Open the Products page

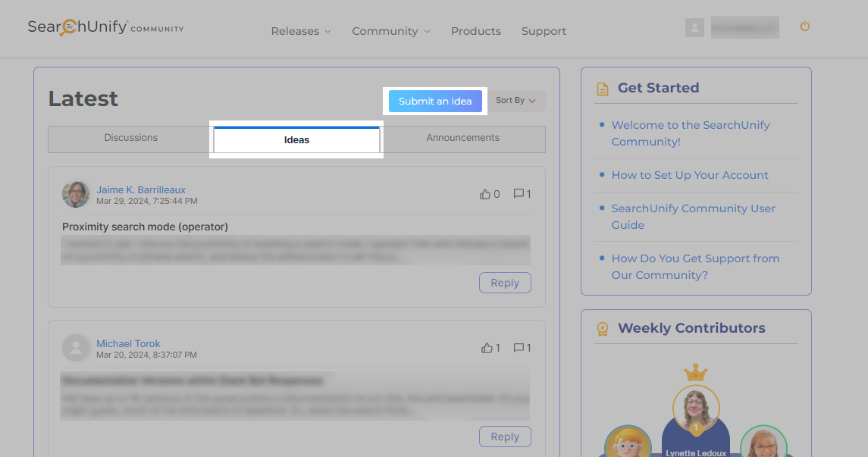click(475, 31)
